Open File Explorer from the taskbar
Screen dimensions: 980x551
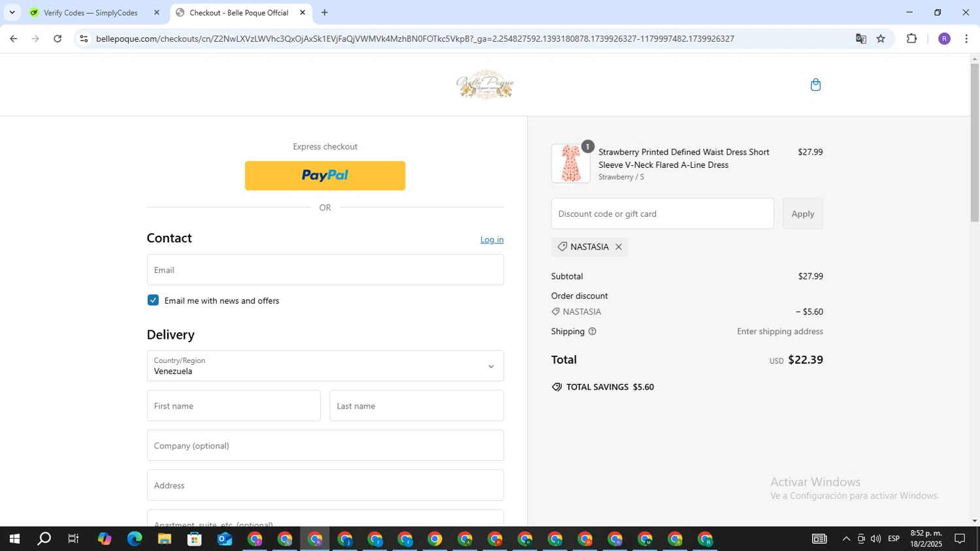(x=164, y=539)
